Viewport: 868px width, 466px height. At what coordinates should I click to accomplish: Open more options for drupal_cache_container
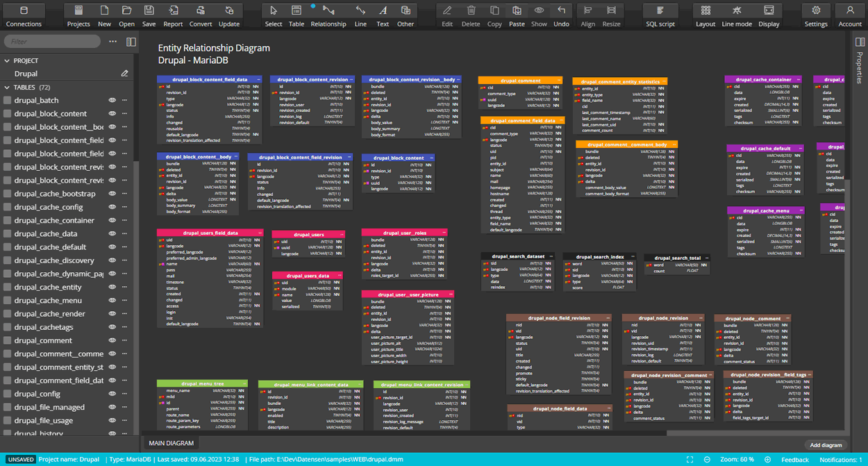[x=125, y=220]
